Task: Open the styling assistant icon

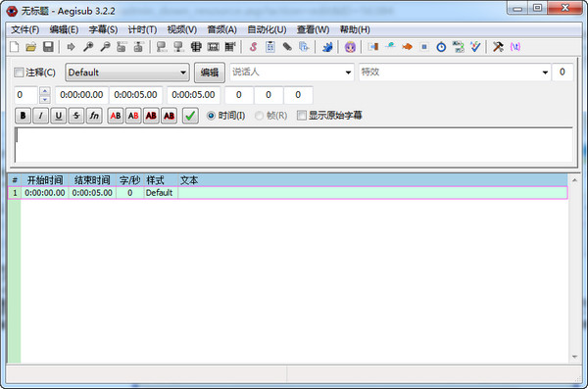Action: click(390, 47)
